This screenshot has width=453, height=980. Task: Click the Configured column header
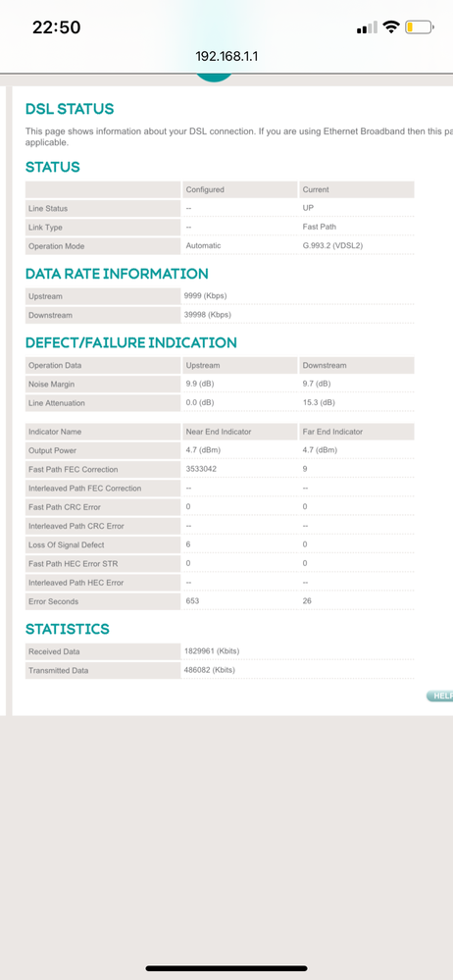239,189
